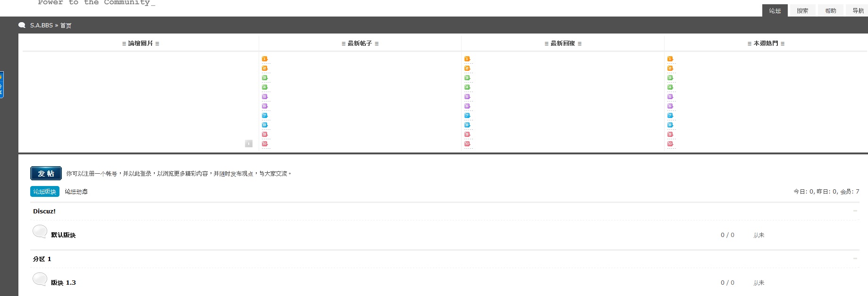868x296 pixels.
Task: Open the 论坛 navigation menu item
Action: click(x=775, y=11)
